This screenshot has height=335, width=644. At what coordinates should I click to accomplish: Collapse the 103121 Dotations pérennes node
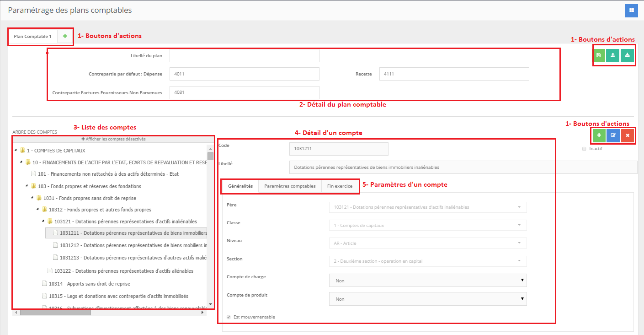tap(43, 222)
